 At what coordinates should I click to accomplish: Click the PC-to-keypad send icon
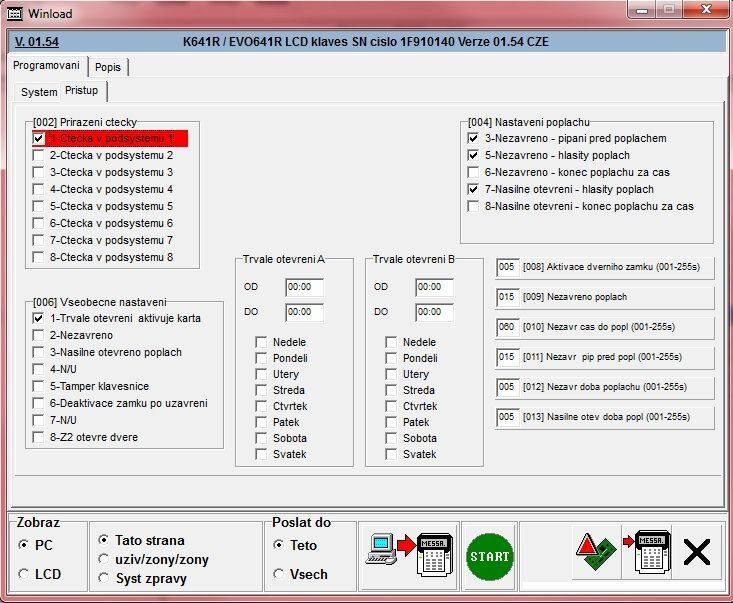point(410,557)
